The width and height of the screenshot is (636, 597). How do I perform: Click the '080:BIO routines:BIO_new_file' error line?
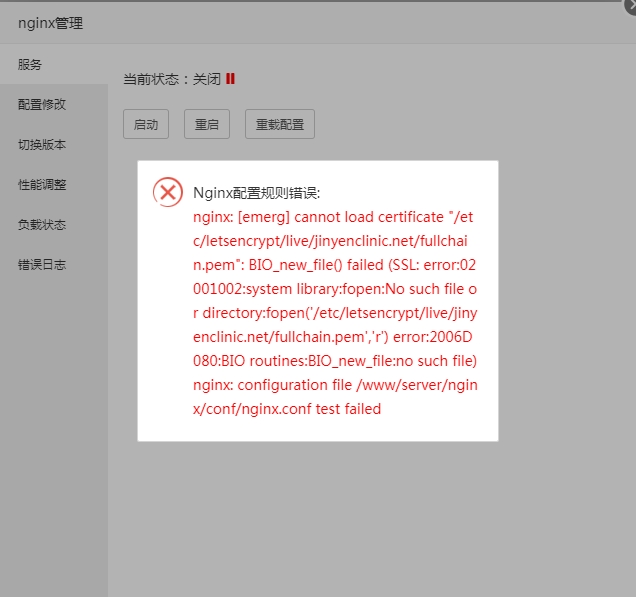(335, 361)
